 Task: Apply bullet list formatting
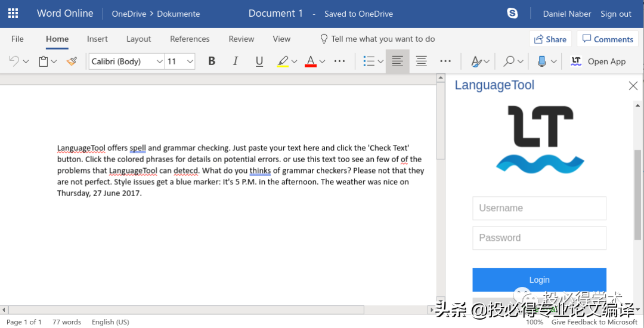pyautogui.click(x=369, y=61)
